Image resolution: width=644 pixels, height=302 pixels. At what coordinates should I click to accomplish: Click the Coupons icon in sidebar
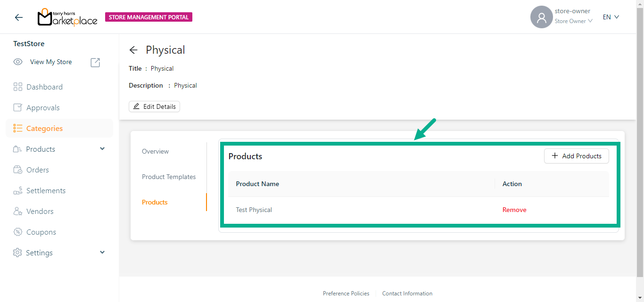coord(18,232)
